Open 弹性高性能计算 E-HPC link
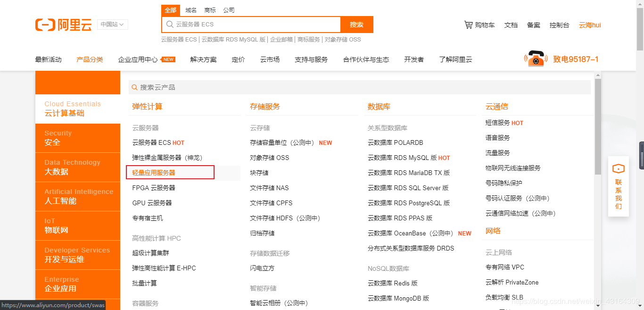This screenshot has height=310, width=644. 164,268
